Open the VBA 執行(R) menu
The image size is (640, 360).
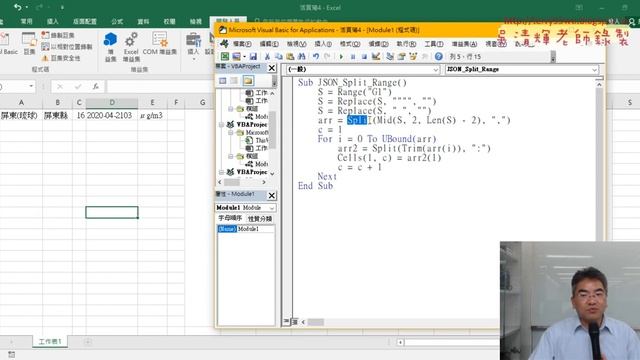406,44
